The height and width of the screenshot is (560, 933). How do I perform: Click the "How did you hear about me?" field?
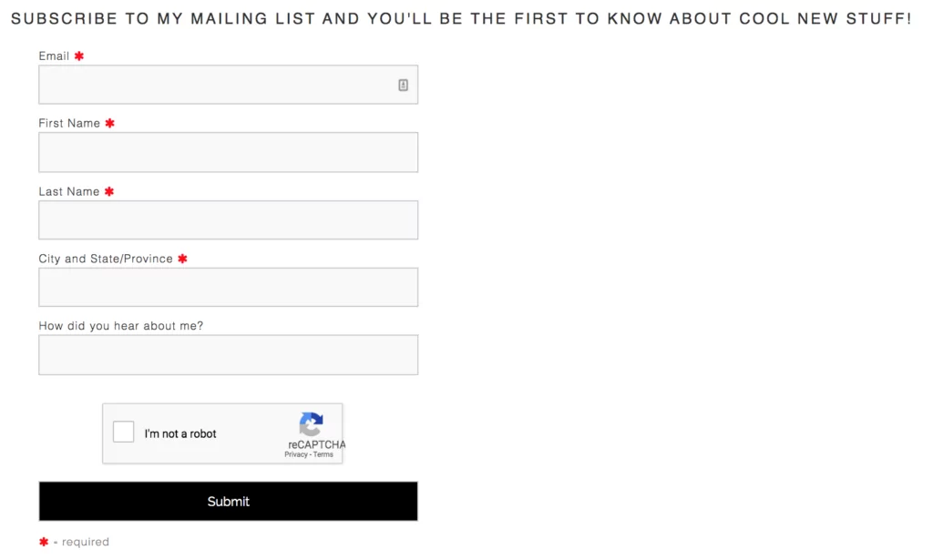pyautogui.click(x=228, y=354)
